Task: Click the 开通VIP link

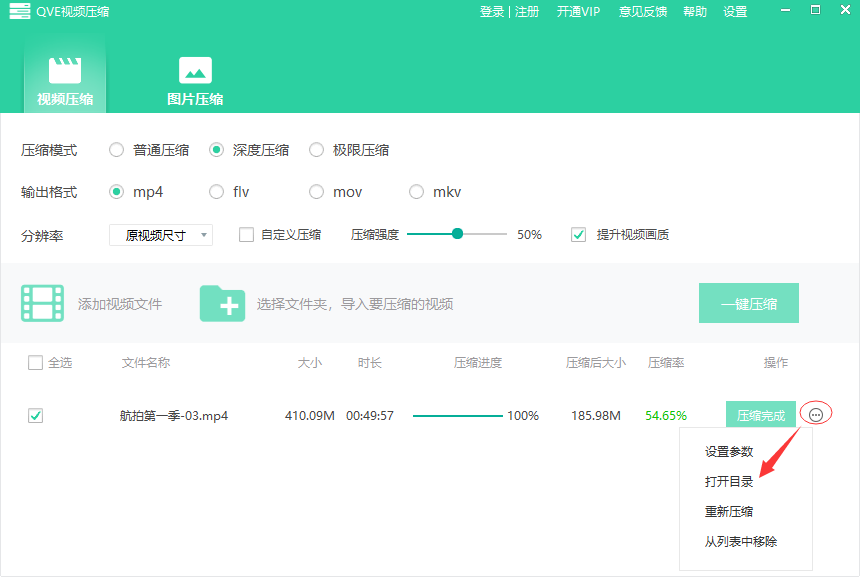Action: tap(578, 12)
